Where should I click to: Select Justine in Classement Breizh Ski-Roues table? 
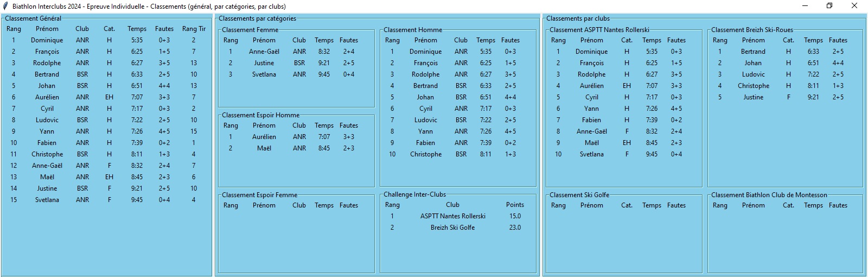tap(753, 97)
